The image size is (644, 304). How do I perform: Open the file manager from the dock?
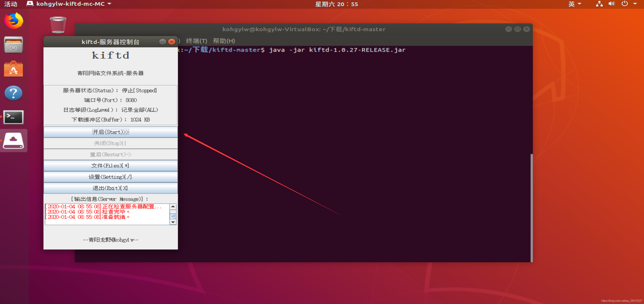pyautogui.click(x=13, y=45)
